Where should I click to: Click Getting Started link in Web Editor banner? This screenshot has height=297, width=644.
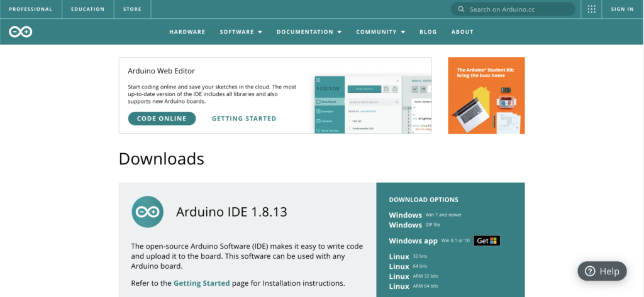pos(244,119)
